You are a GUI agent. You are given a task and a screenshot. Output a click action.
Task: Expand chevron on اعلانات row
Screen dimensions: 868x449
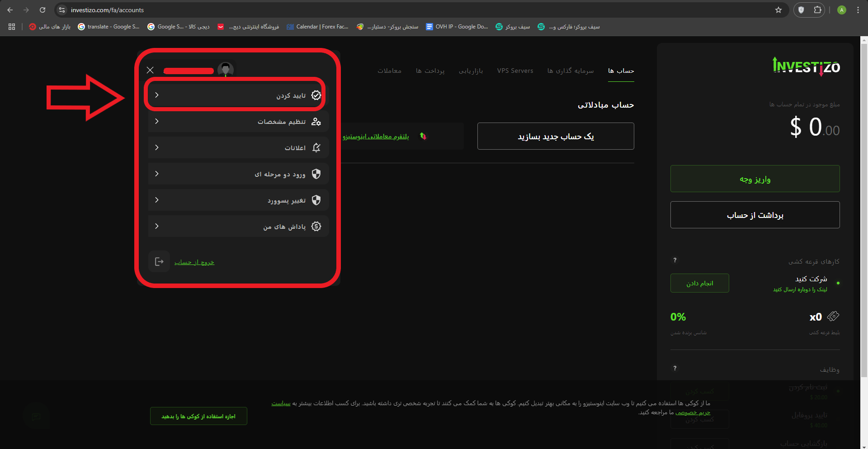157,147
